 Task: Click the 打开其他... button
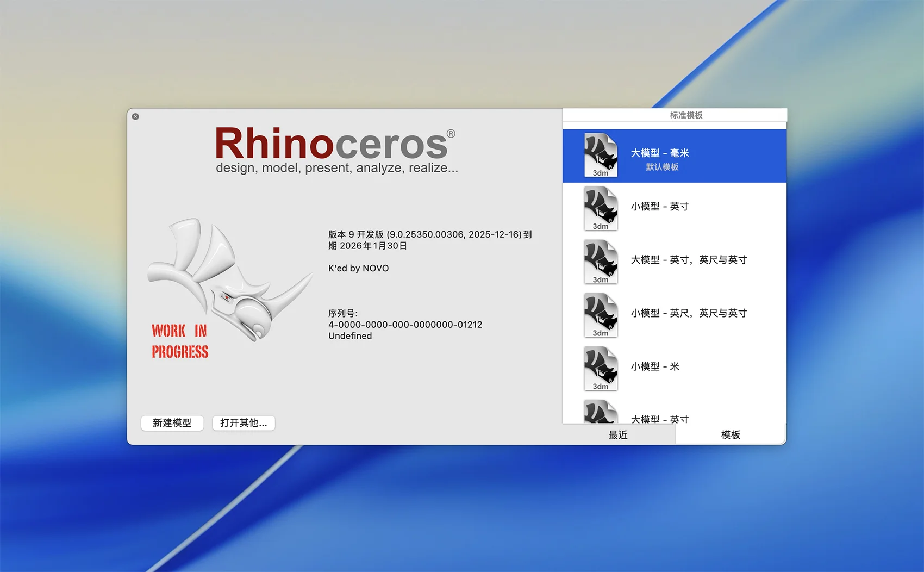click(x=244, y=423)
